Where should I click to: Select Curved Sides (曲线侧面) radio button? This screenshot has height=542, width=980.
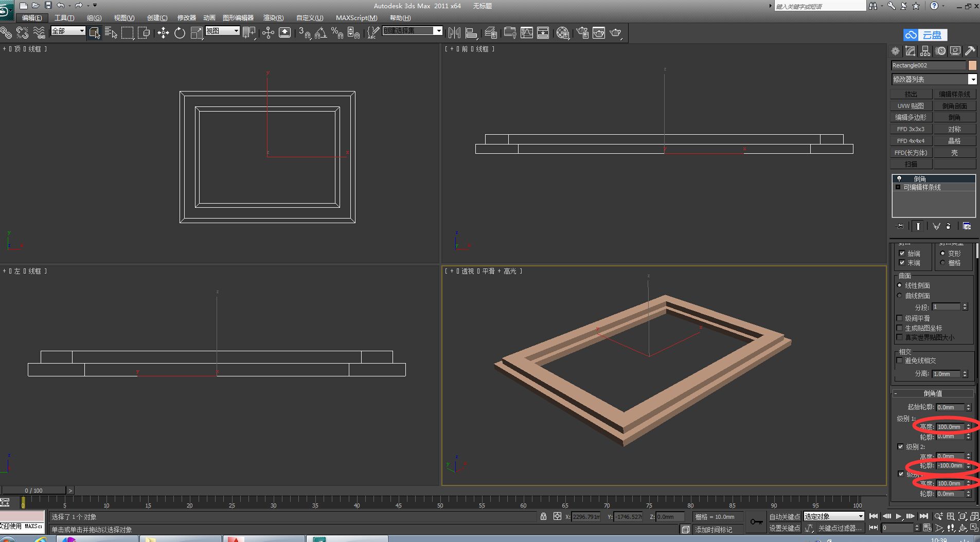899,295
